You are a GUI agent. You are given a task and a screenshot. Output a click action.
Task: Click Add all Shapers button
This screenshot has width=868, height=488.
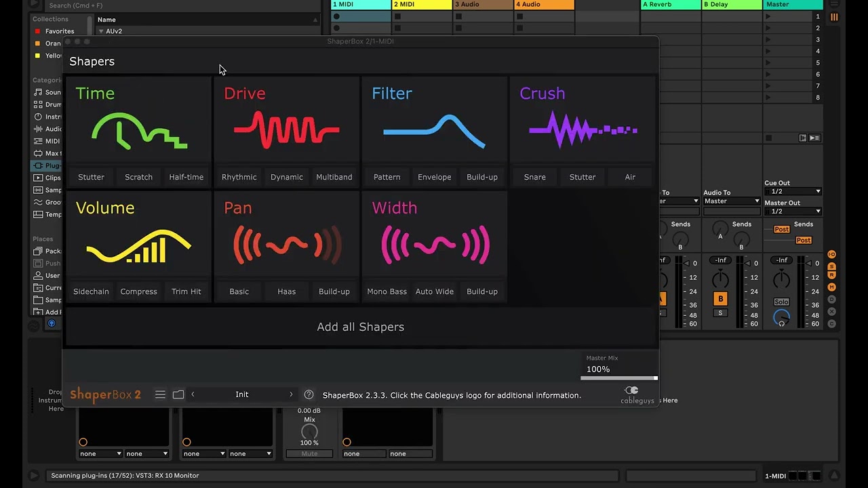tap(361, 327)
